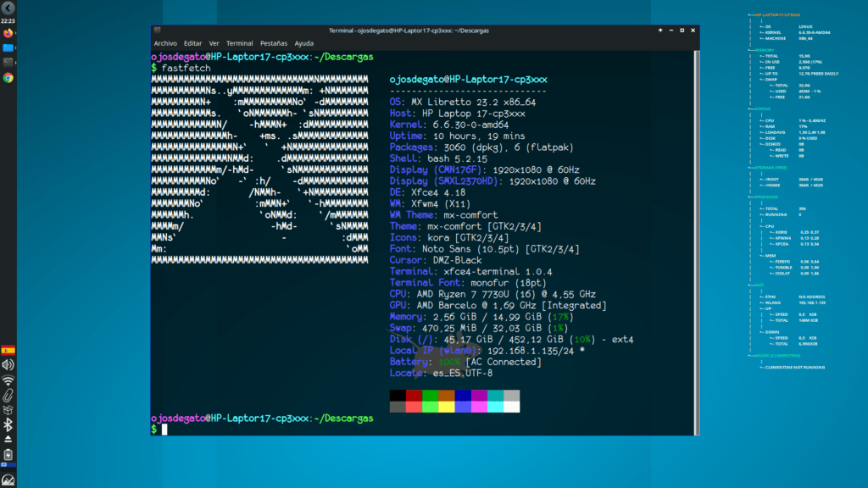Open the Spanish flag keyboard layout indicator
Image resolution: width=868 pixels, height=488 pixels.
[8, 350]
